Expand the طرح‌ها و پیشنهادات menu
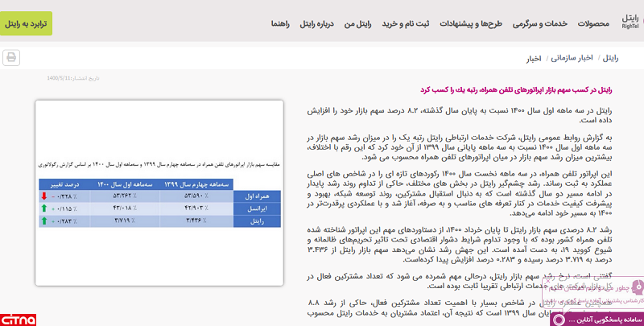 click(470, 24)
